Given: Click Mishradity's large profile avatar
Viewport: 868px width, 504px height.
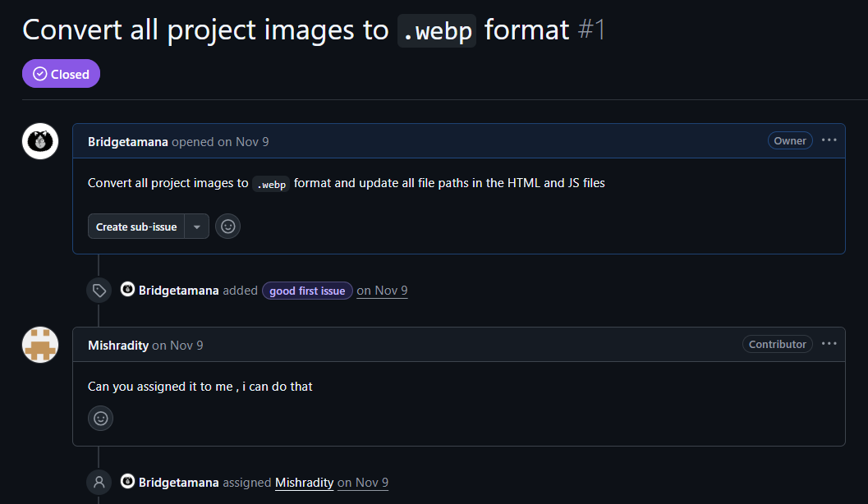Looking at the screenshot, I should pyautogui.click(x=39, y=345).
